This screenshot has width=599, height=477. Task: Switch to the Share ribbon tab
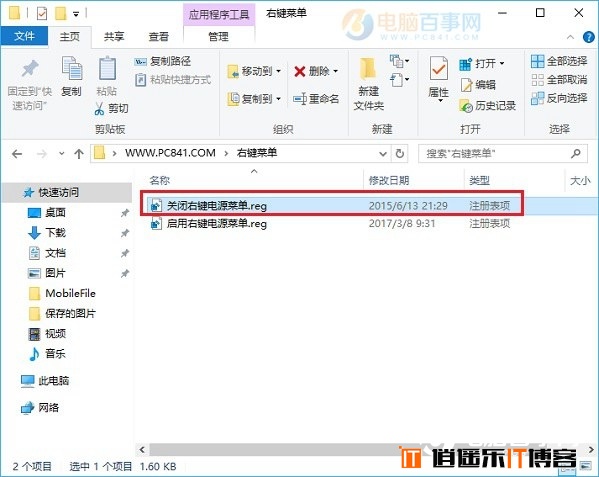point(114,37)
